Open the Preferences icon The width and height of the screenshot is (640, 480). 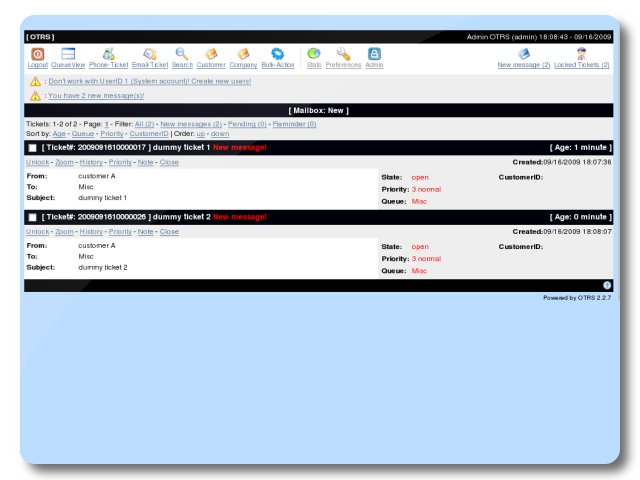pos(343,54)
